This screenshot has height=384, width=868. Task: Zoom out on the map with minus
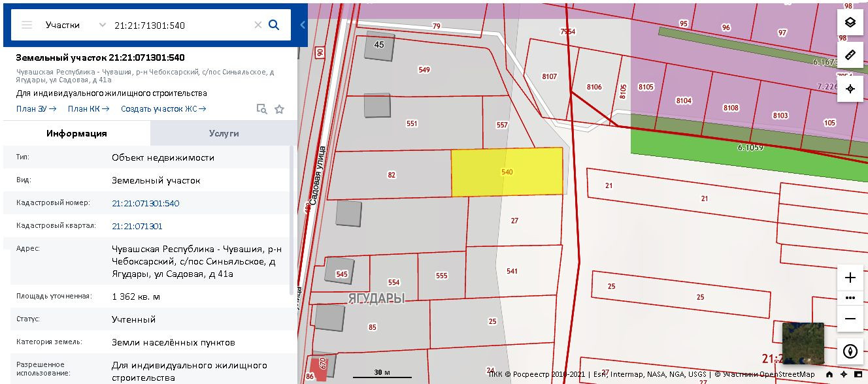pyautogui.click(x=850, y=319)
